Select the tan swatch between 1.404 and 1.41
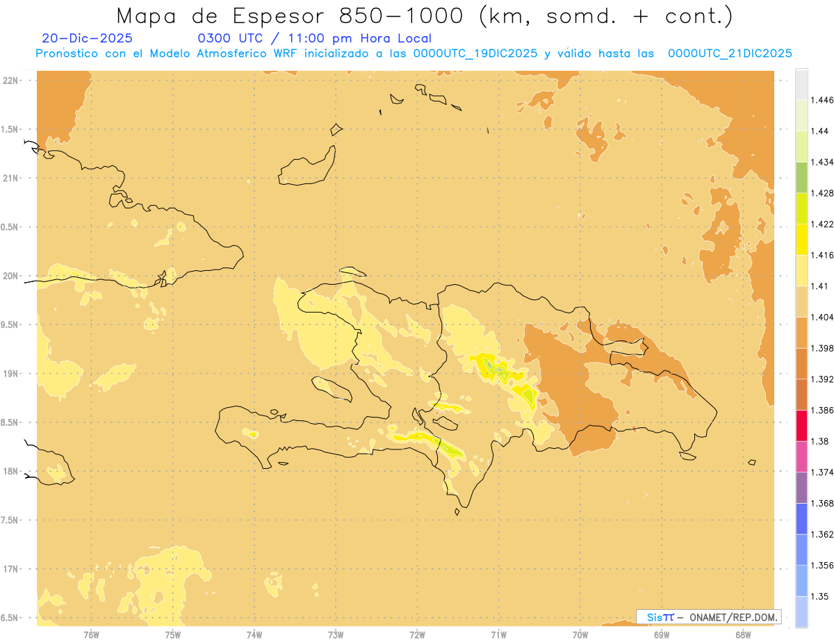 (x=801, y=301)
